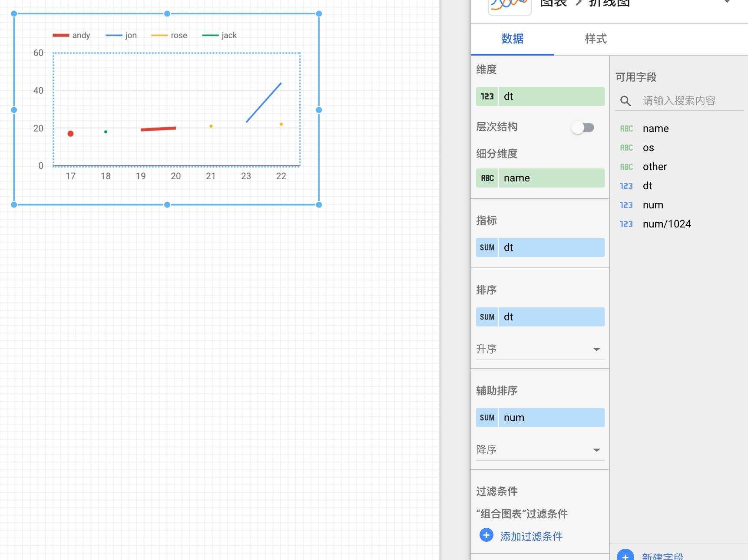Switch to the 数据 tab

[512, 39]
